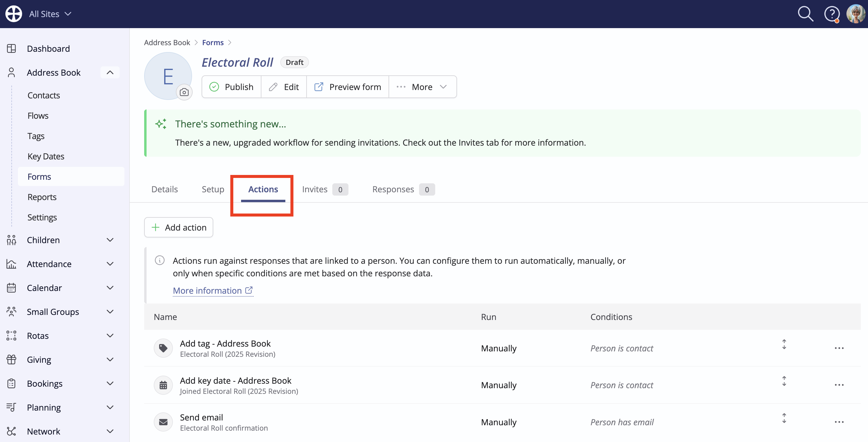The image size is (868, 442).
Task: Click the envelope icon for Send email action
Action: [x=163, y=422]
